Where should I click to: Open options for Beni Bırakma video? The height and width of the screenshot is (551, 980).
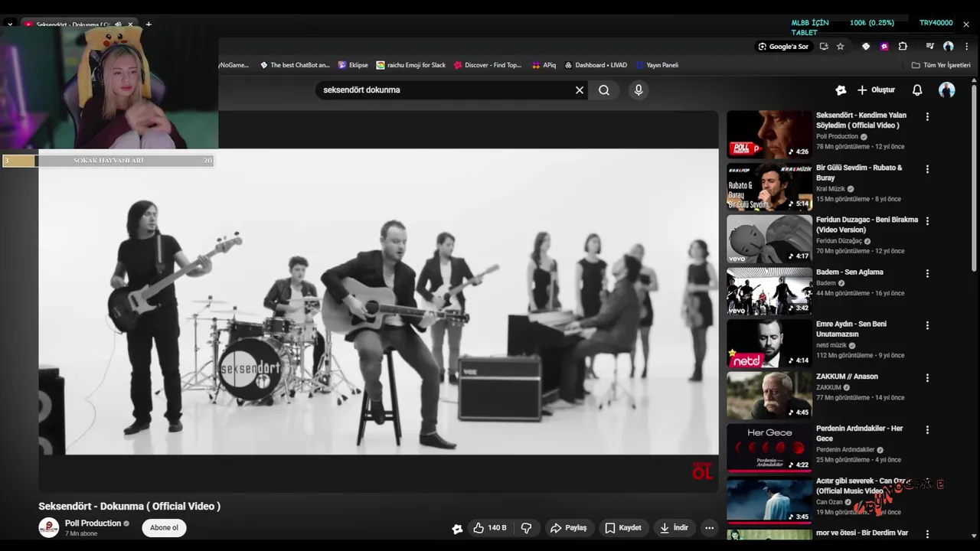point(927,221)
